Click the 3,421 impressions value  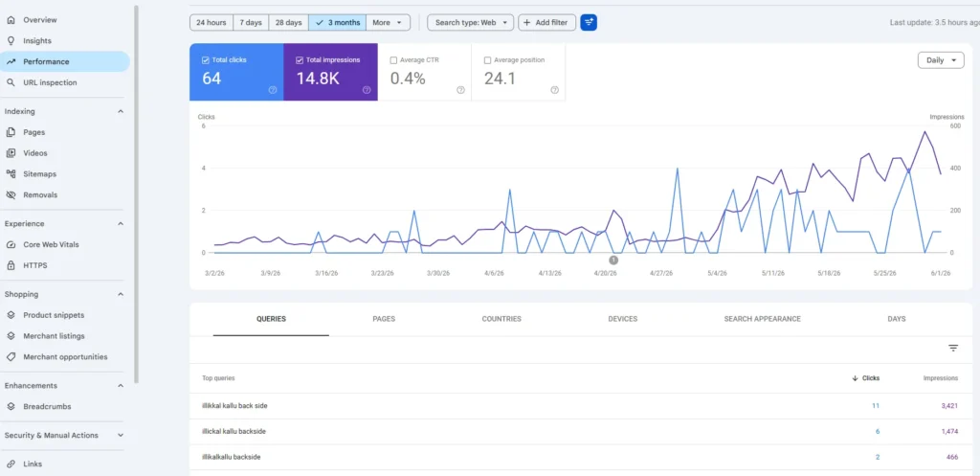(x=949, y=406)
